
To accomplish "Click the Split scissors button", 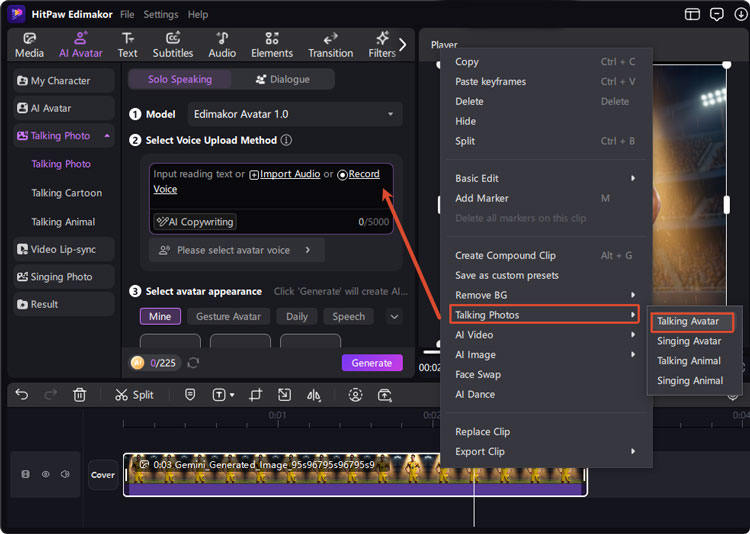I will [134, 395].
